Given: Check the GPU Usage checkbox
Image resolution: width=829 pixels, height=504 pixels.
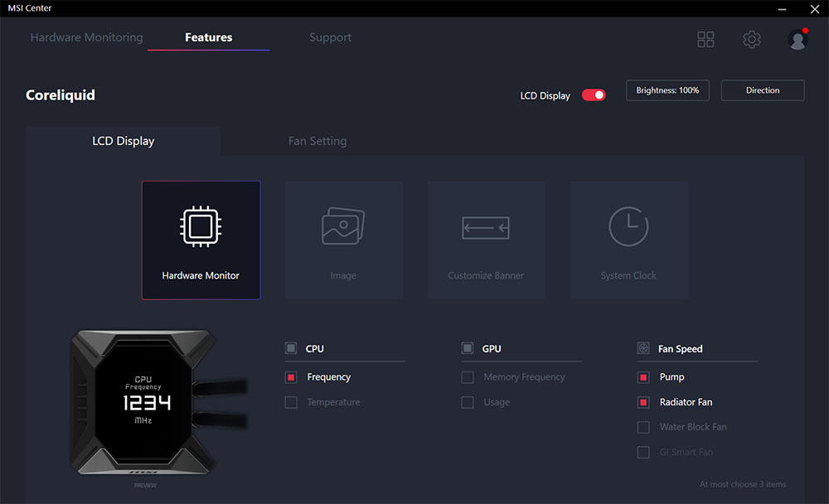Looking at the screenshot, I should click(467, 403).
